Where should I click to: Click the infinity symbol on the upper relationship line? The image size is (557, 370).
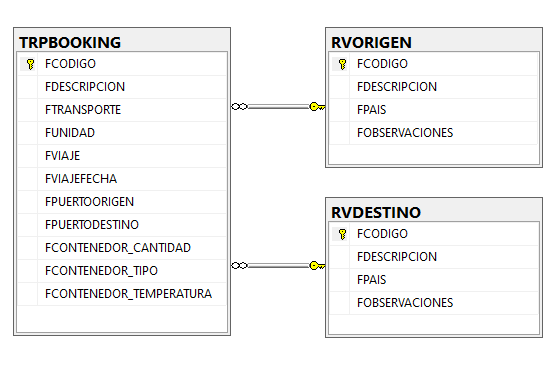coord(239,107)
